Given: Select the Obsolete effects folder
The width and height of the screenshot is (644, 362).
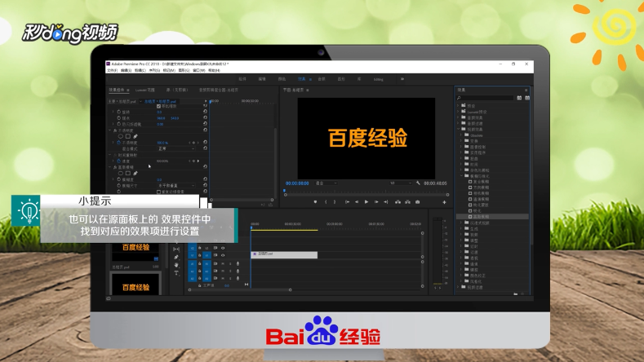Looking at the screenshot, I should click(476, 135).
